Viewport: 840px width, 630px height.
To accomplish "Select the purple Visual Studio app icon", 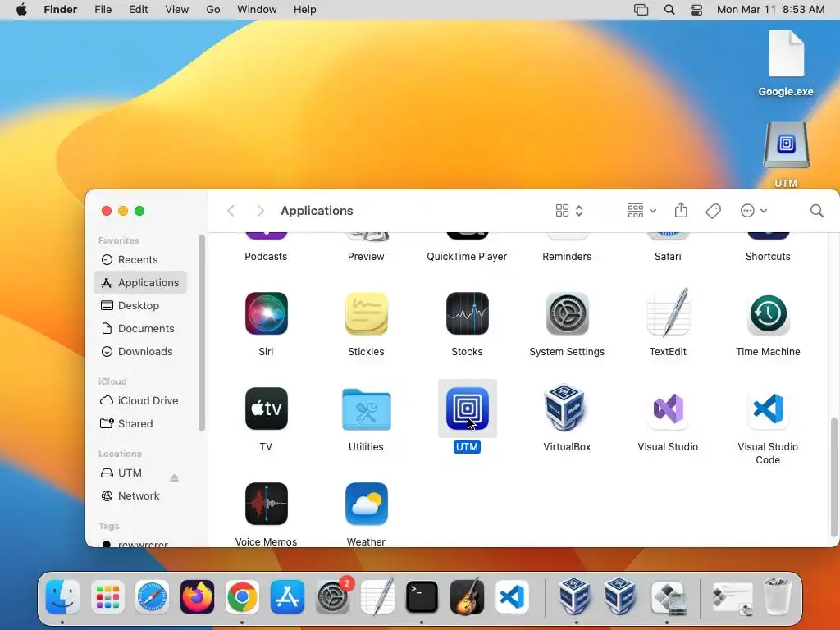I will [x=668, y=409].
